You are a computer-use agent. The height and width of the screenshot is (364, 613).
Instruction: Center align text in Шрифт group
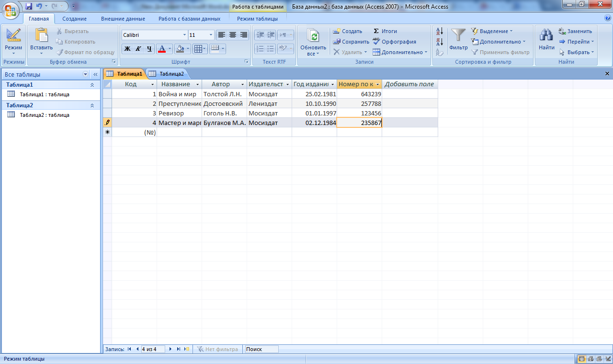point(233,35)
